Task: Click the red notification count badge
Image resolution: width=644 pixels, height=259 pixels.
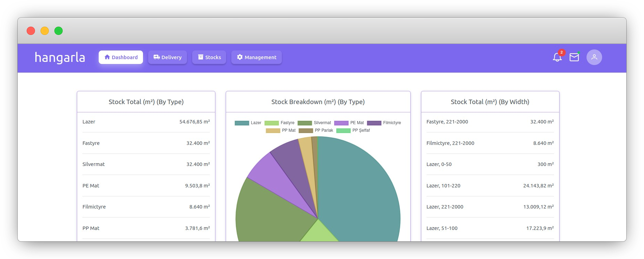Action: coord(562,52)
